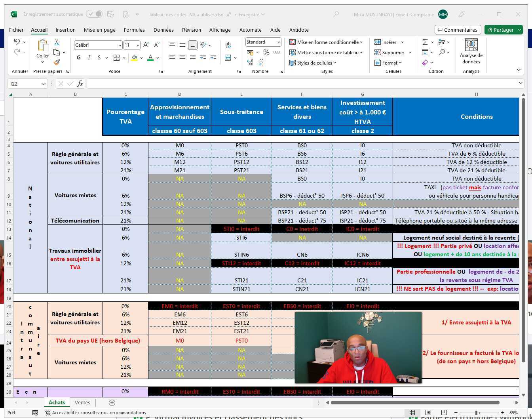Expand the Standard number format dropdown

(x=278, y=42)
